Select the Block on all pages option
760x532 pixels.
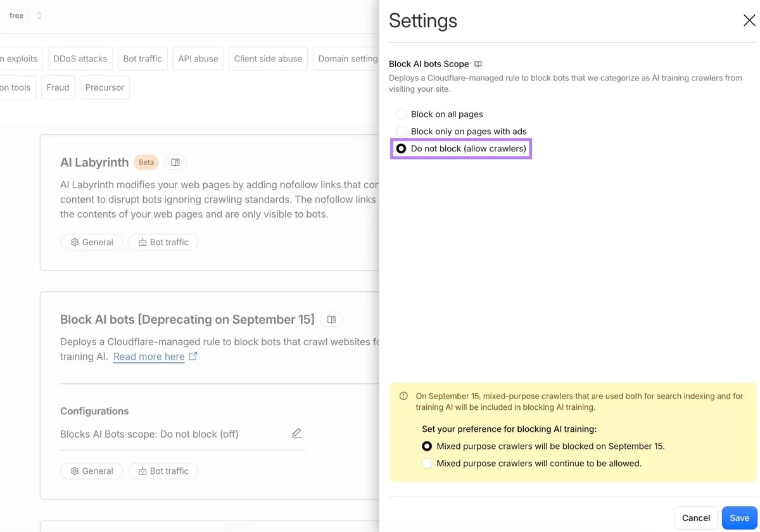click(x=401, y=114)
